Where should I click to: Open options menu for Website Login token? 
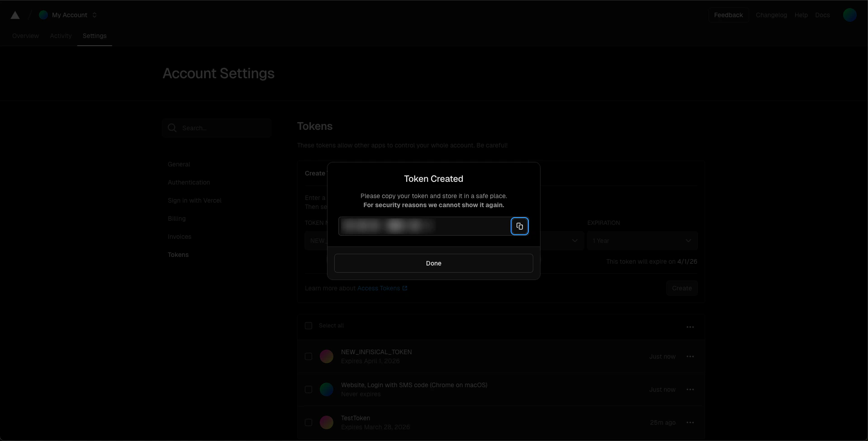[x=690, y=389]
